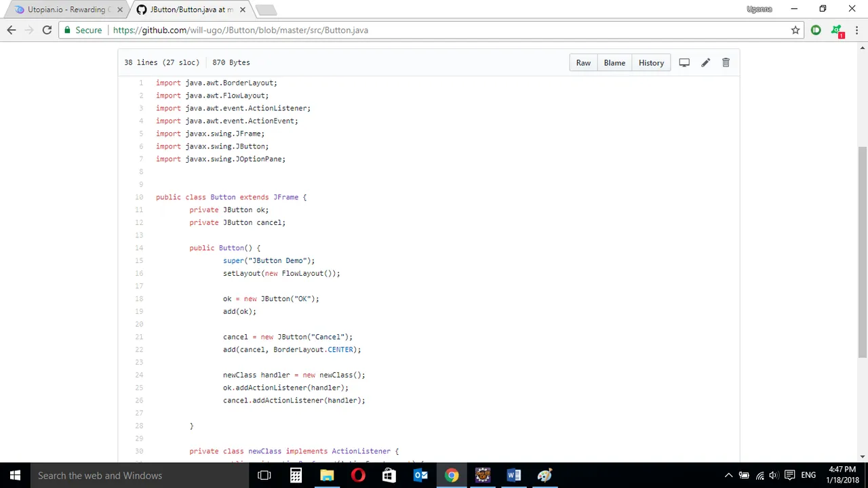The width and height of the screenshot is (868, 488).
Task: Open File Explorer from the taskbar
Action: pos(327,475)
